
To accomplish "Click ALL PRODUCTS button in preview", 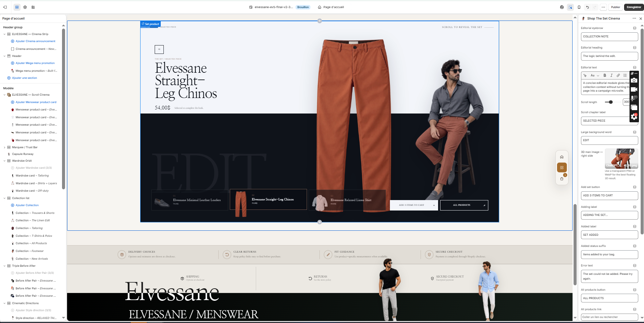I will pos(464,205).
